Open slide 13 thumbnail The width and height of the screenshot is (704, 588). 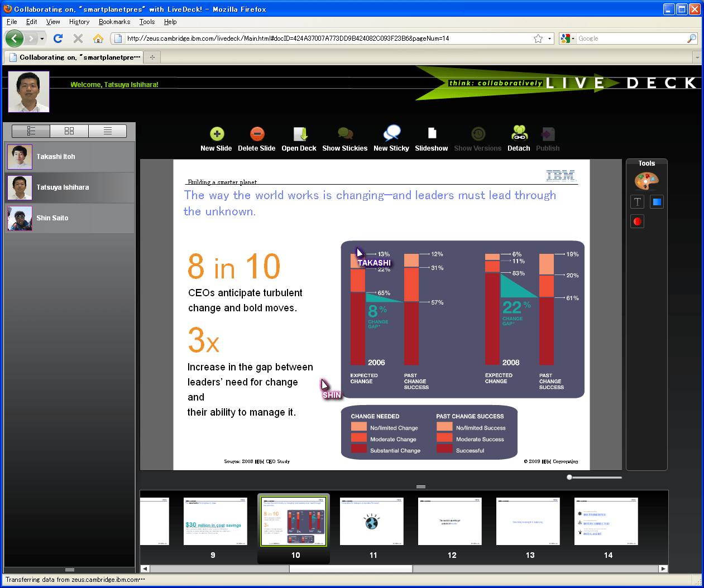pyautogui.click(x=528, y=521)
